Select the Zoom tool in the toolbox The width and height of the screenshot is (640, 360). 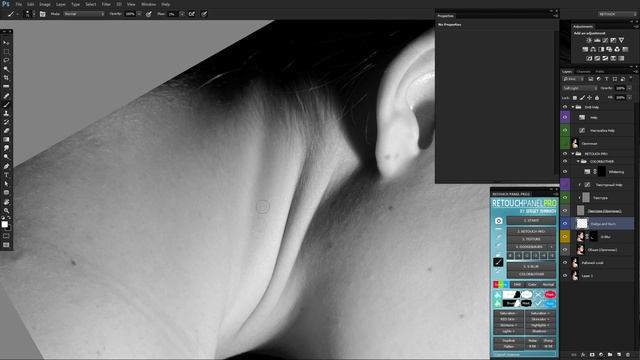6,211
